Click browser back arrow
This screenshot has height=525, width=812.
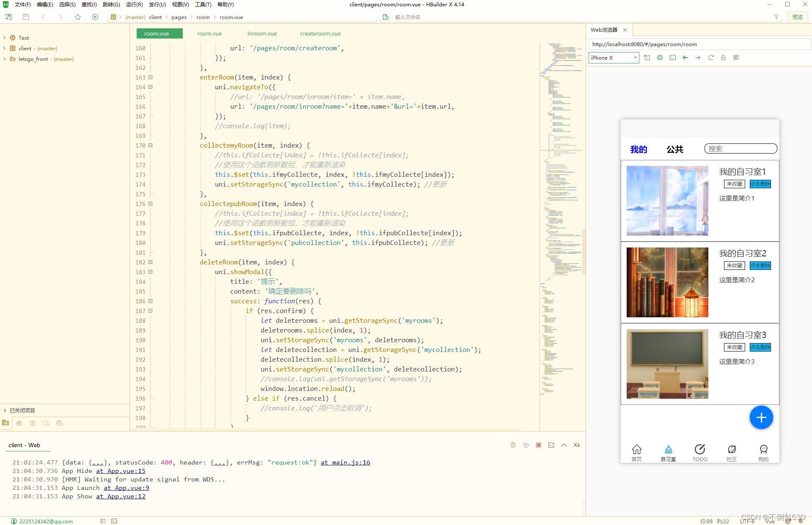tap(685, 58)
